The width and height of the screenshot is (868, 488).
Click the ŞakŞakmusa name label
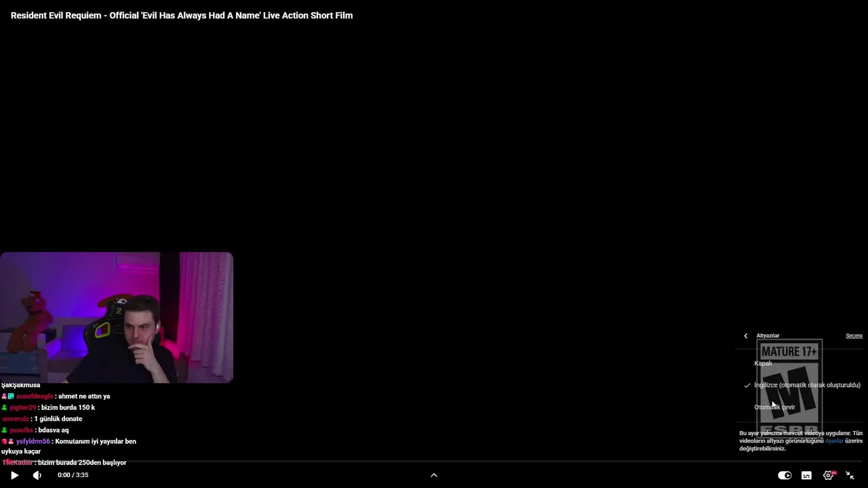[20, 385]
